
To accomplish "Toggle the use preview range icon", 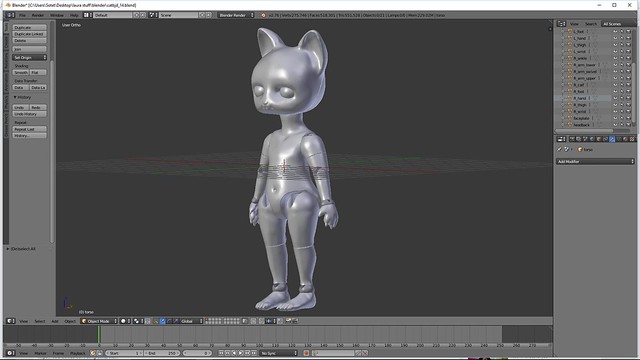I will pos(93,353).
